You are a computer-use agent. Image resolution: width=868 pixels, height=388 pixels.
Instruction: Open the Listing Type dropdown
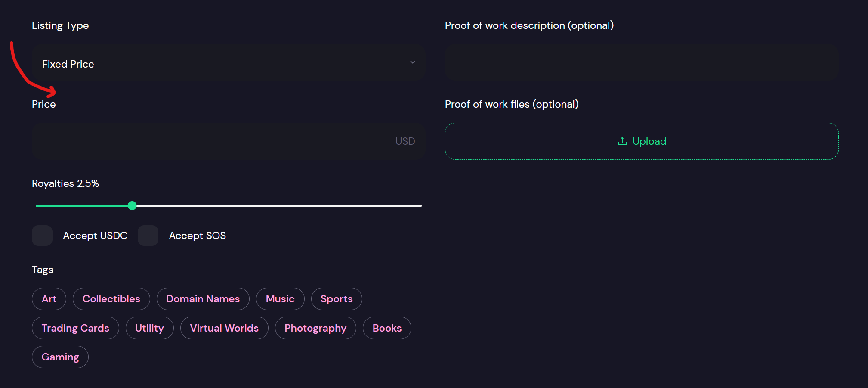pos(228,63)
